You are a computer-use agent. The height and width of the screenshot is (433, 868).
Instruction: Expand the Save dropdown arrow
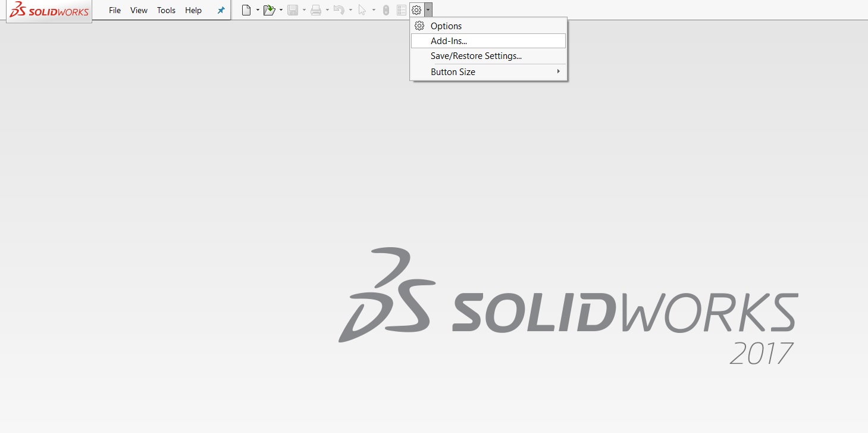tap(304, 10)
